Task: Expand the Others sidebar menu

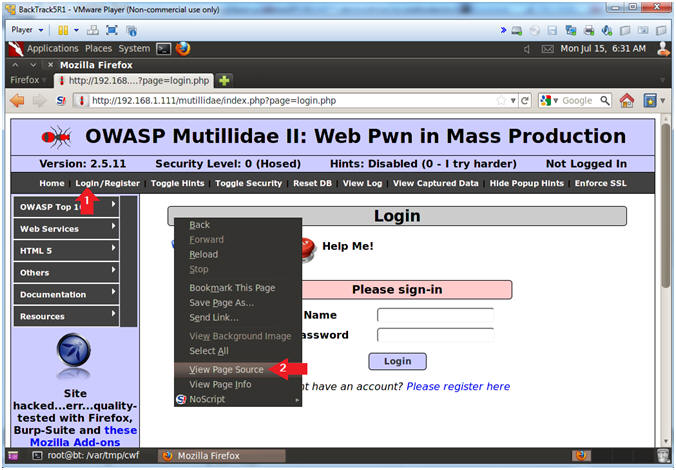Action: point(66,273)
